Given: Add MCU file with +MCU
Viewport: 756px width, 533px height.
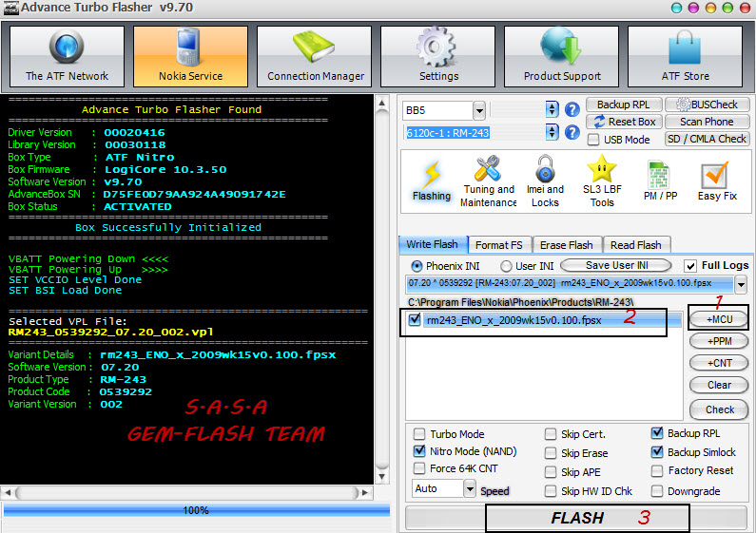Looking at the screenshot, I should 719,319.
